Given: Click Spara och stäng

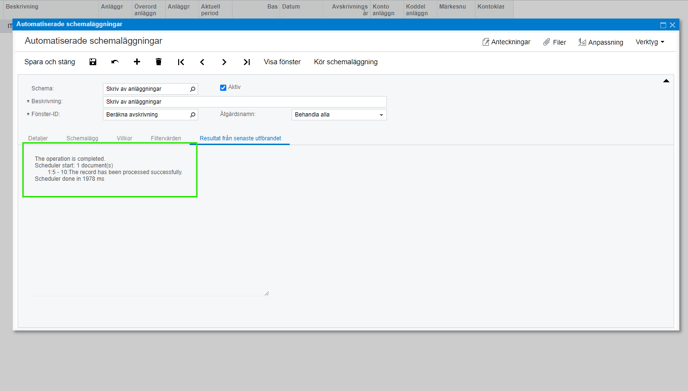Looking at the screenshot, I should pos(50,62).
